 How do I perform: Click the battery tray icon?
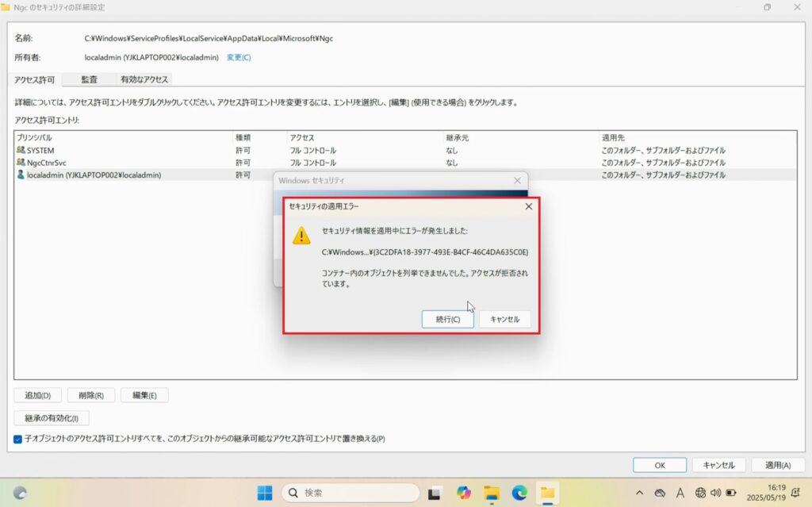(731, 493)
